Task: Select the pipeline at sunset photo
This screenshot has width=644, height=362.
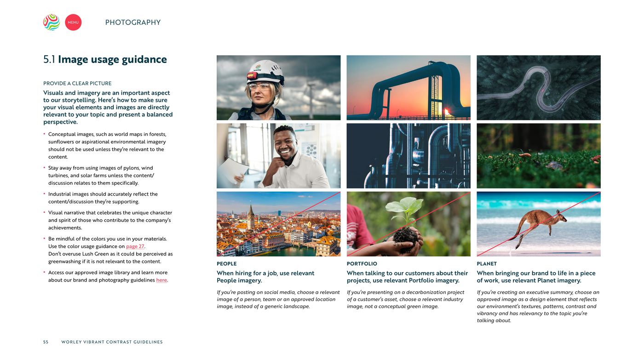Action: [x=408, y=88]
